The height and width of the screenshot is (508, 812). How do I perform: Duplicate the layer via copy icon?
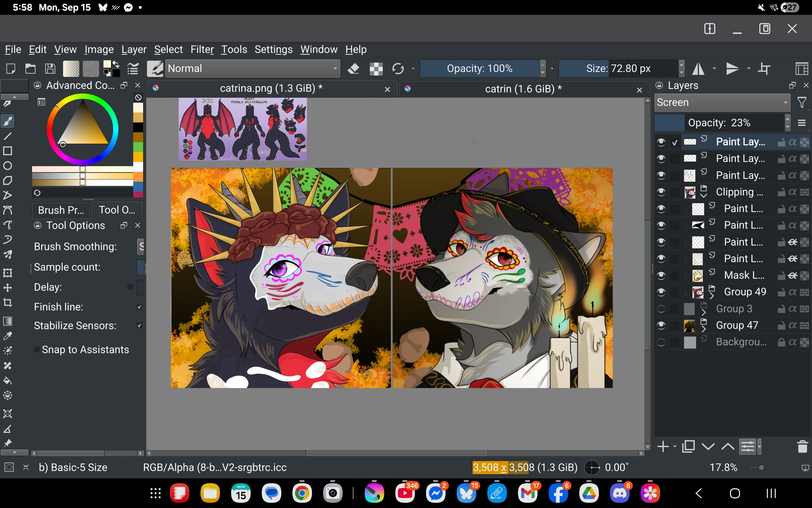(688, 447)
